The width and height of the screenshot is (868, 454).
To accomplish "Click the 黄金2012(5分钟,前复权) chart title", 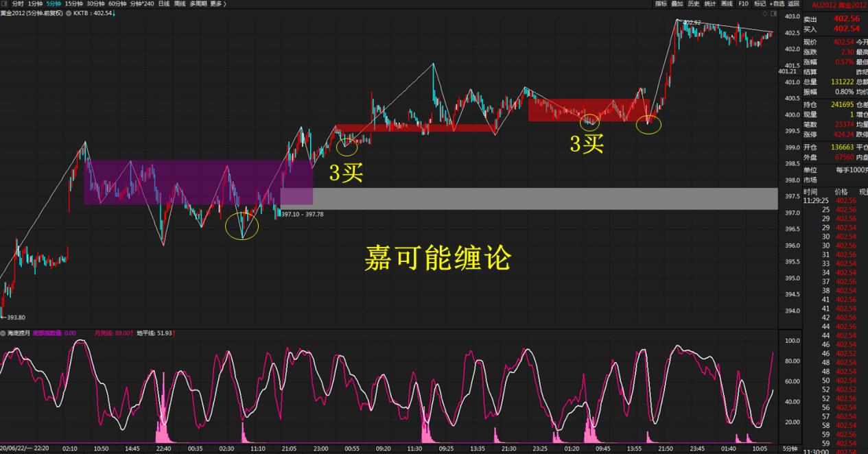I will 32,13.
